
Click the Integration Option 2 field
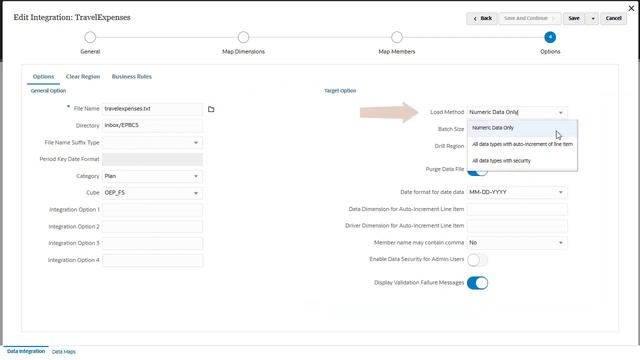click(152, 227)
